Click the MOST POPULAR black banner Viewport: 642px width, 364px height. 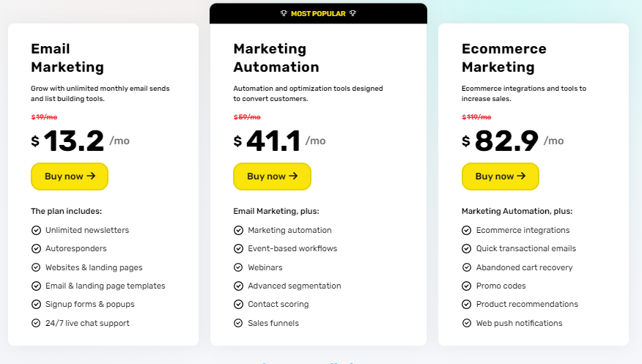click(318, 13)
